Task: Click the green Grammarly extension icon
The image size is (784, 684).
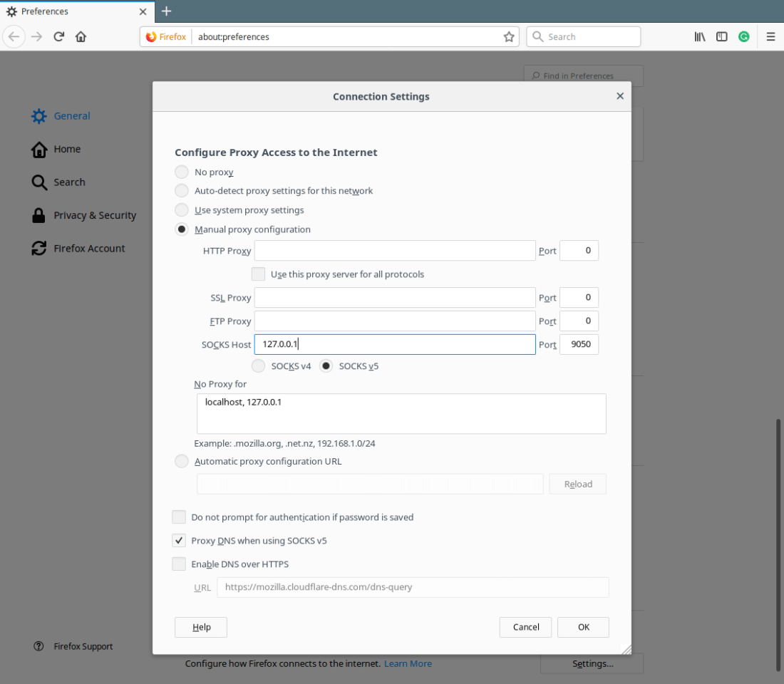Action: (744, 36)
